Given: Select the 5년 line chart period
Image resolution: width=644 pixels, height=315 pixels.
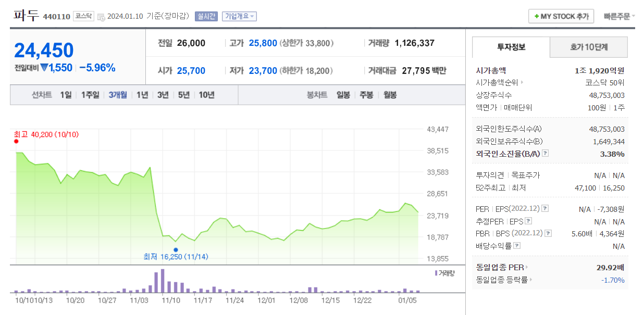Looking at the screenshot, I should [184, 95].
